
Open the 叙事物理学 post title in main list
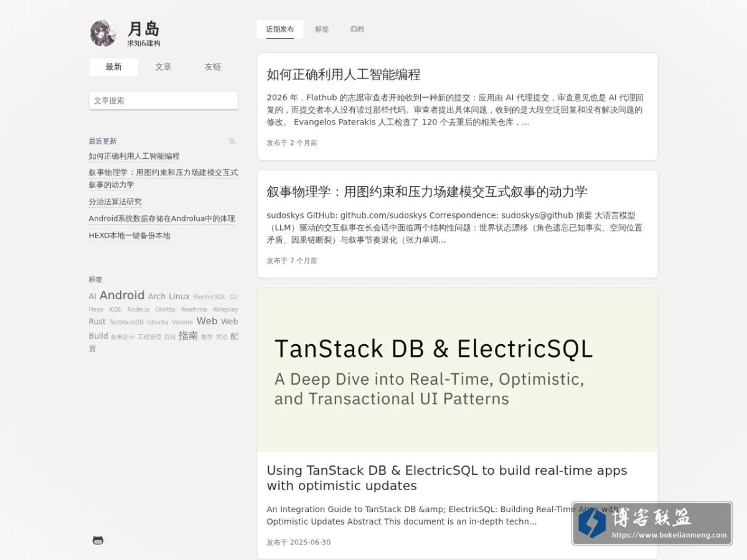click(427, 192)
